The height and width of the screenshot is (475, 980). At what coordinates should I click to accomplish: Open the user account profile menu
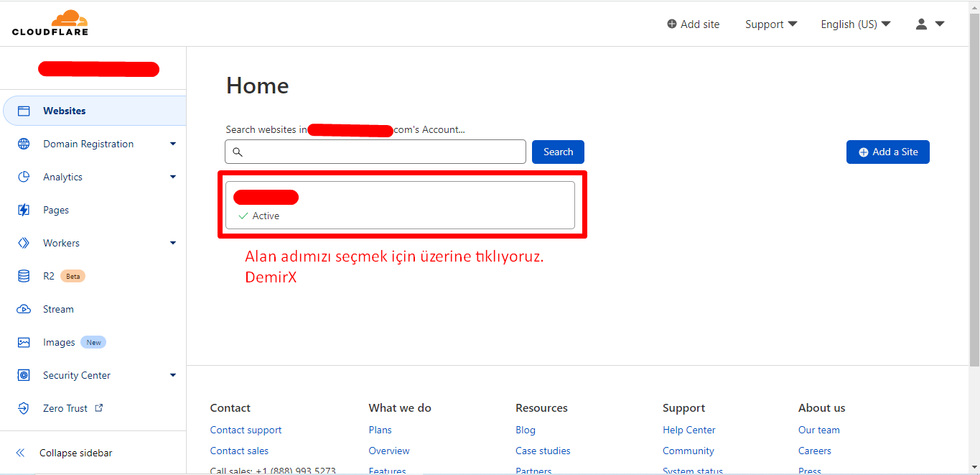coord(930,24)
